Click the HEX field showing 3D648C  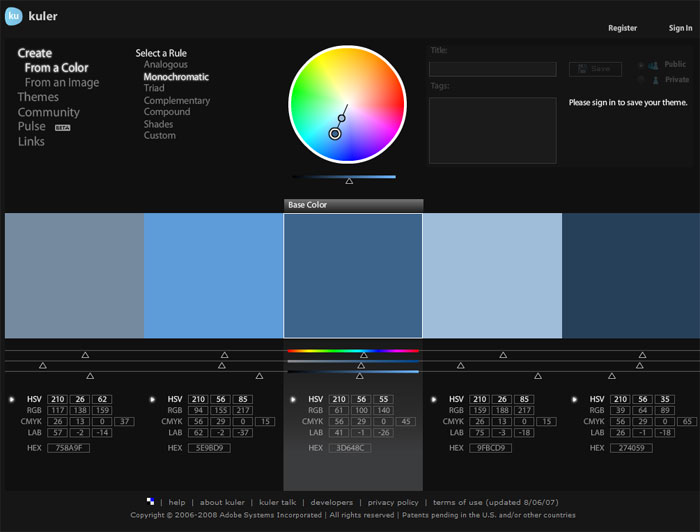click(351, 448)
